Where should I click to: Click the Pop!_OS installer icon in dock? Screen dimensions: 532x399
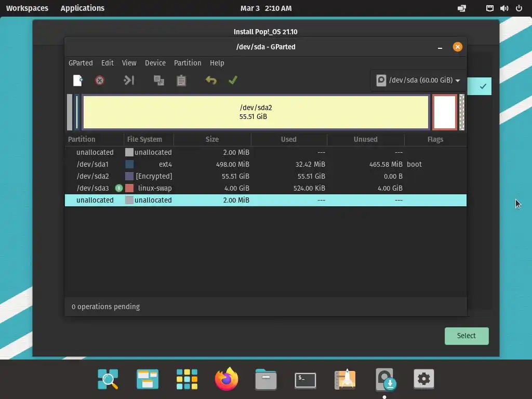tap(385, 379)
